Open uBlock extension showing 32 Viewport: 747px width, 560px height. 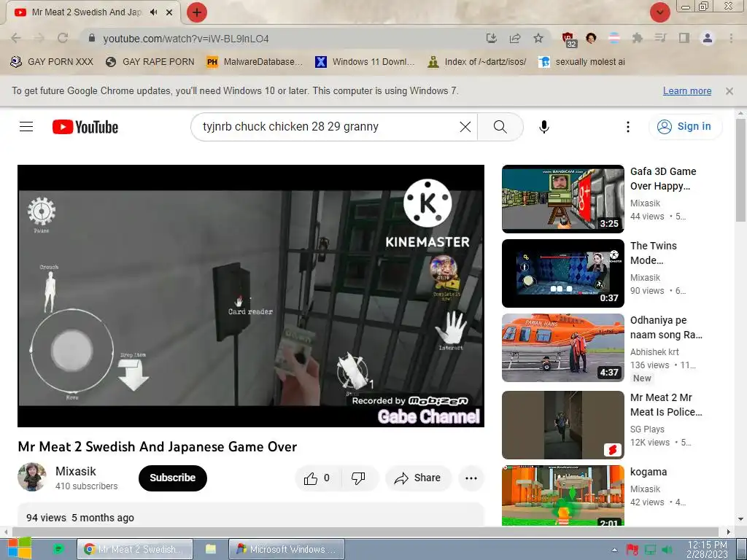pyautogui.click(x=568, y=39)
